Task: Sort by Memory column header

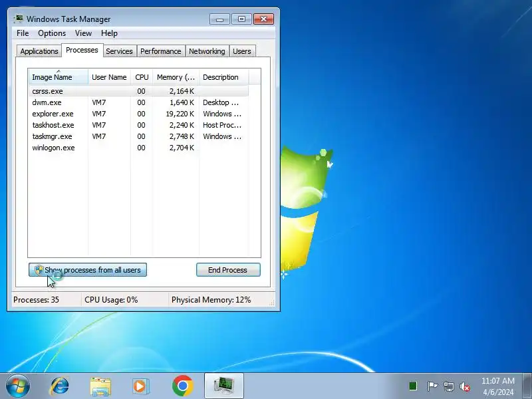Action: (x=176, y=77)
